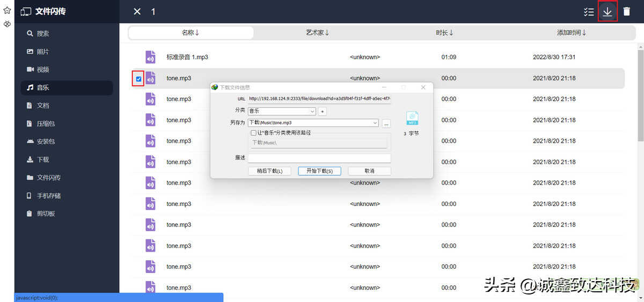Click the download arrow icon in top bar

(608, 11)
